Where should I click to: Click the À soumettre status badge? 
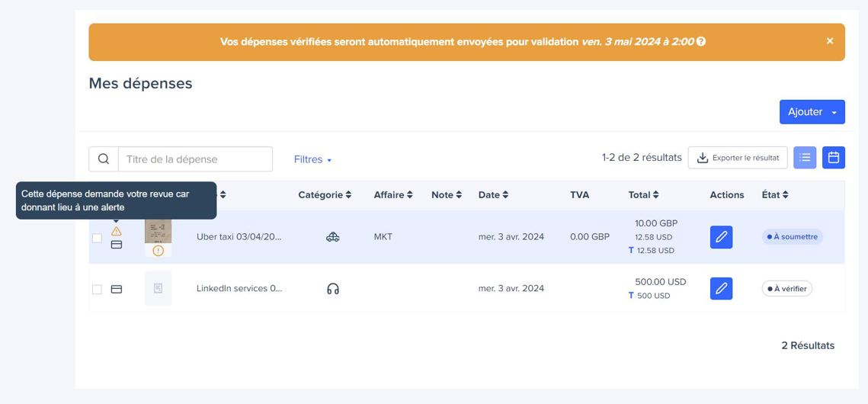(x=792, y=237)
